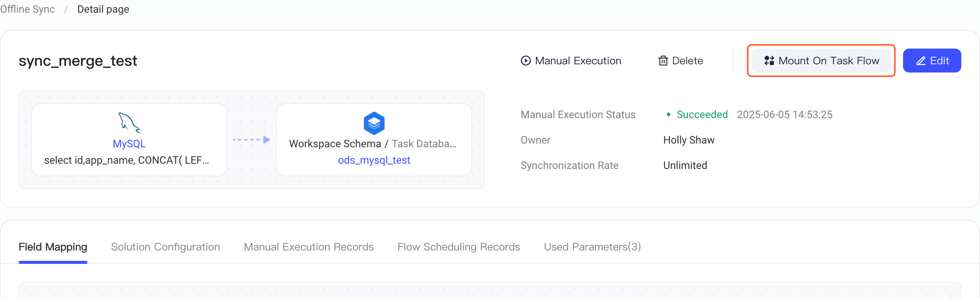Open the ods_mysql_test table link

point(374,160)
